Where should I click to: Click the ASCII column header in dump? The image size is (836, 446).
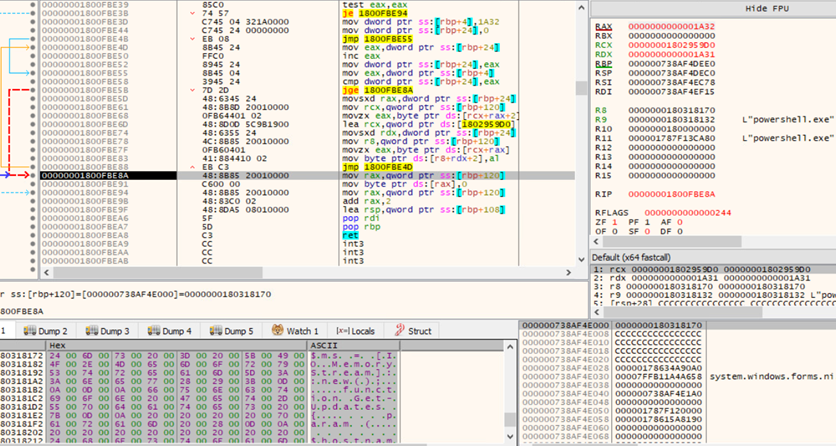tap(325, 345)
